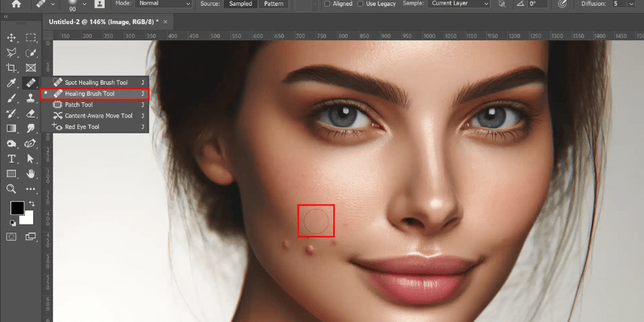Select the Clone Stamp tool
Image resolution: width=644 pixels, height=322 pixels.
(31, 97)
